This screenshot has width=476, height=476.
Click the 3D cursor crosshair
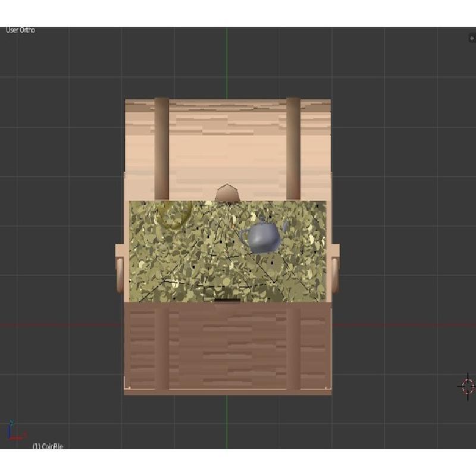(x=468, y=386)
